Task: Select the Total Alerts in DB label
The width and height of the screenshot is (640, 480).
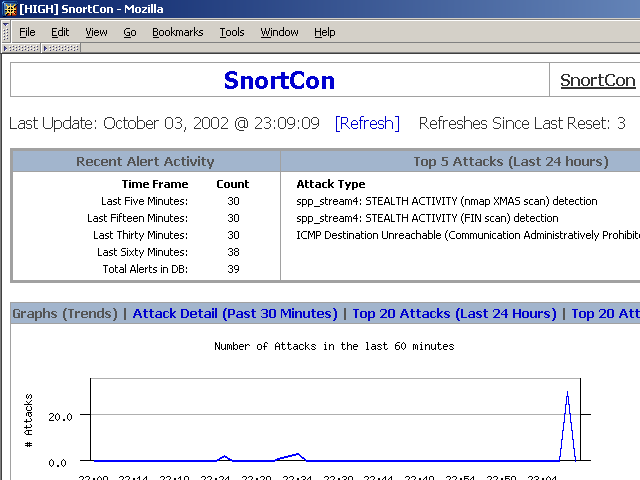Action: 145,269
